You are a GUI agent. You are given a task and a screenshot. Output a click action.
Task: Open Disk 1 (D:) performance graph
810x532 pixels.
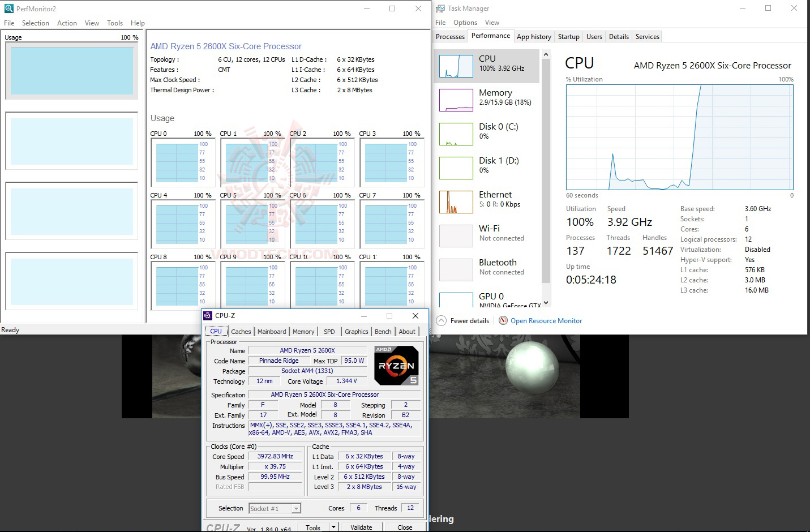[x=487, y=168]
